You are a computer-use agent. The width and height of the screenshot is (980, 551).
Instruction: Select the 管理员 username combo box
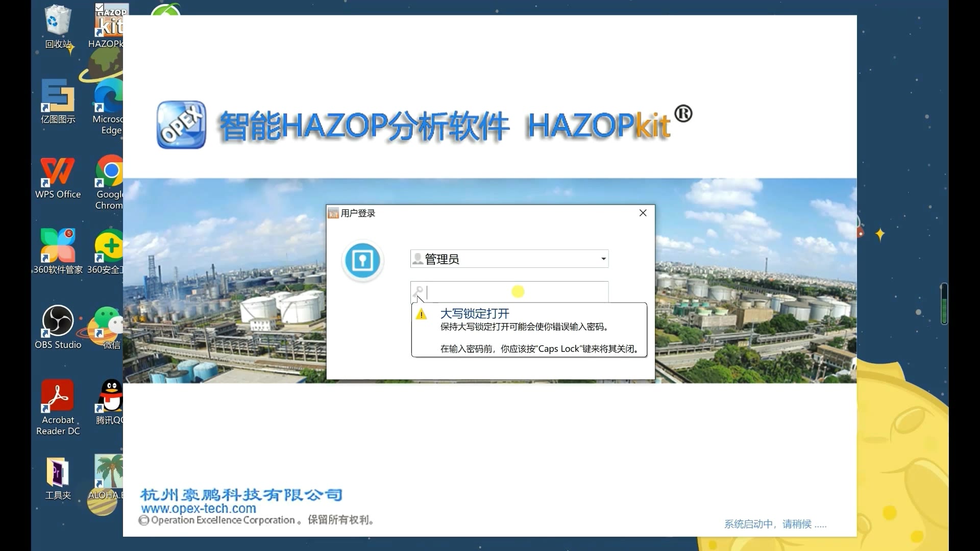[509, 259]
